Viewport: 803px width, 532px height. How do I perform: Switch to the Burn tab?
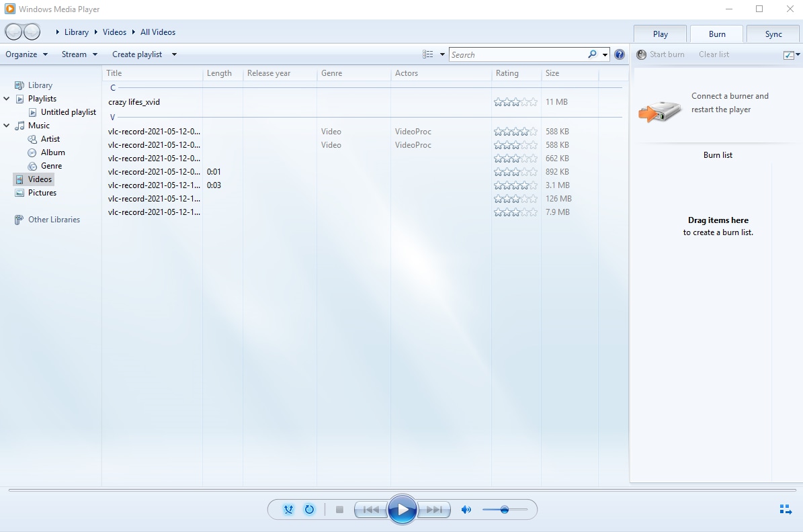[x=716, y=34]
